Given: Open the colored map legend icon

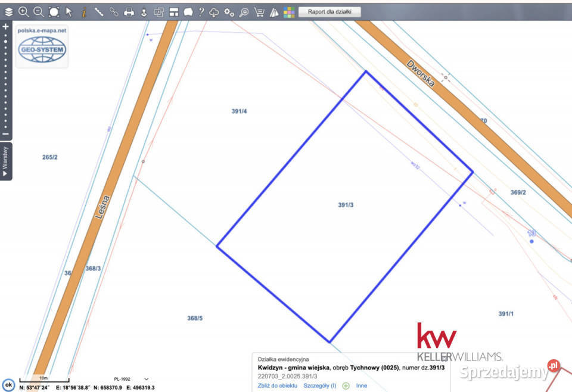Looking at the screenshot, I should 289,10.
